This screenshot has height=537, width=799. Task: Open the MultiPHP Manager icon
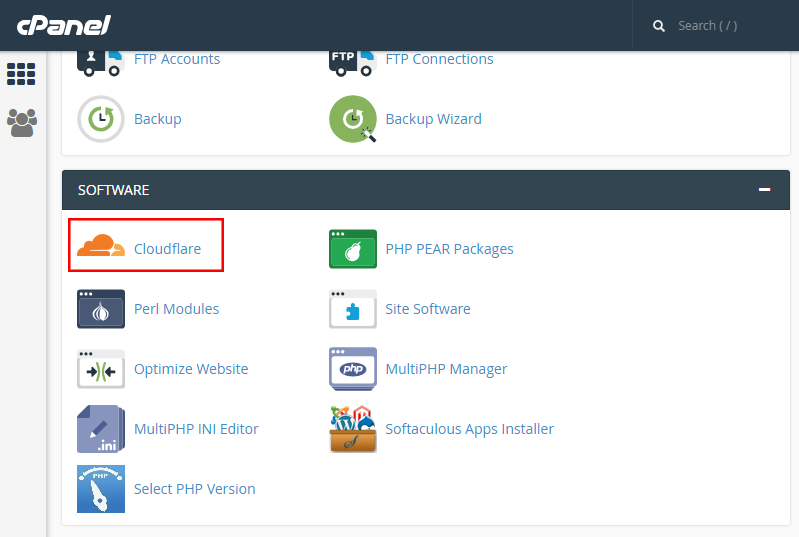(x=352, y=369)
